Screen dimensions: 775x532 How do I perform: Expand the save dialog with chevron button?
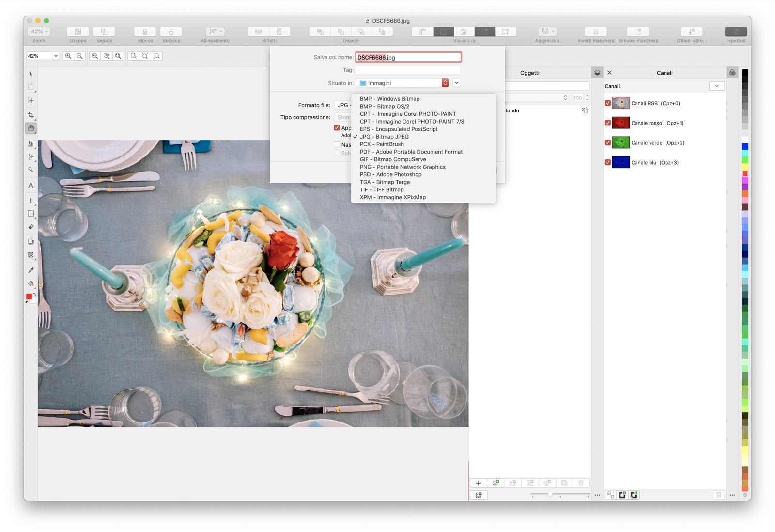pyautogui.click(x=456, y=83)
